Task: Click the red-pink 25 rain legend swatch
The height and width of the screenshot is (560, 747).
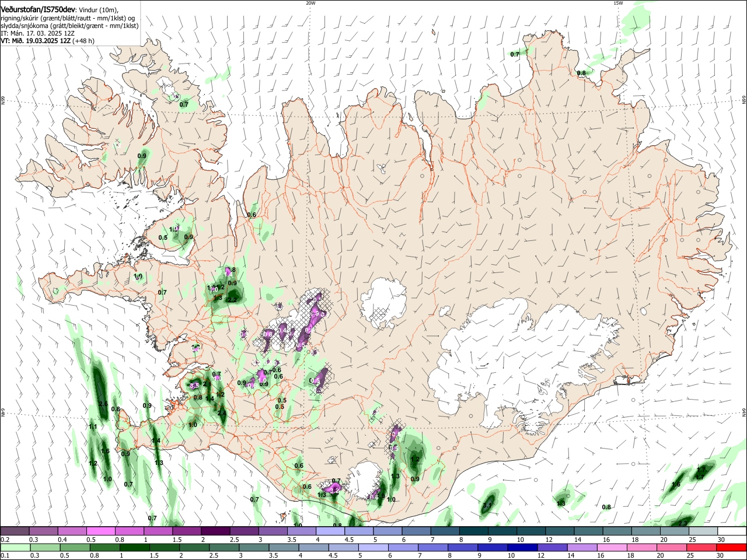Action: (701, 547)
